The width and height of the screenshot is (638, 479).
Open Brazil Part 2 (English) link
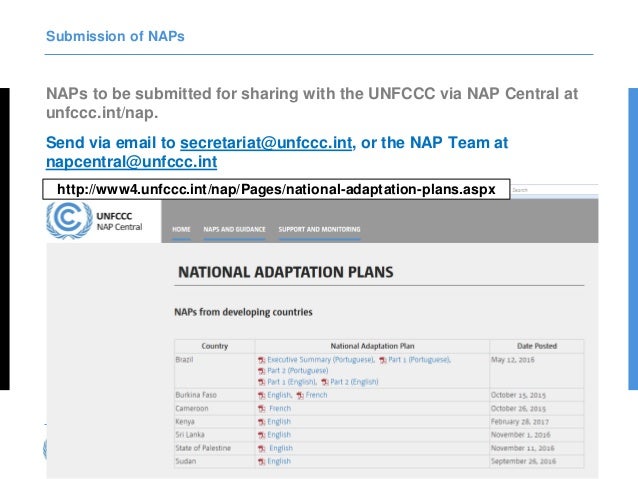[355, 382]
